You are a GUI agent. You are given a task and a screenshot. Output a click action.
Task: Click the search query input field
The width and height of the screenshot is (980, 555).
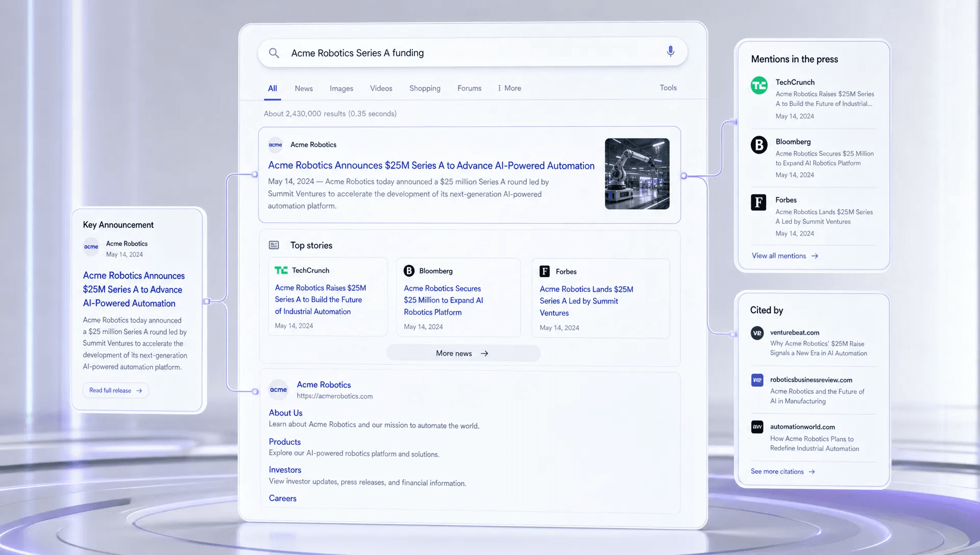point(473,53)
